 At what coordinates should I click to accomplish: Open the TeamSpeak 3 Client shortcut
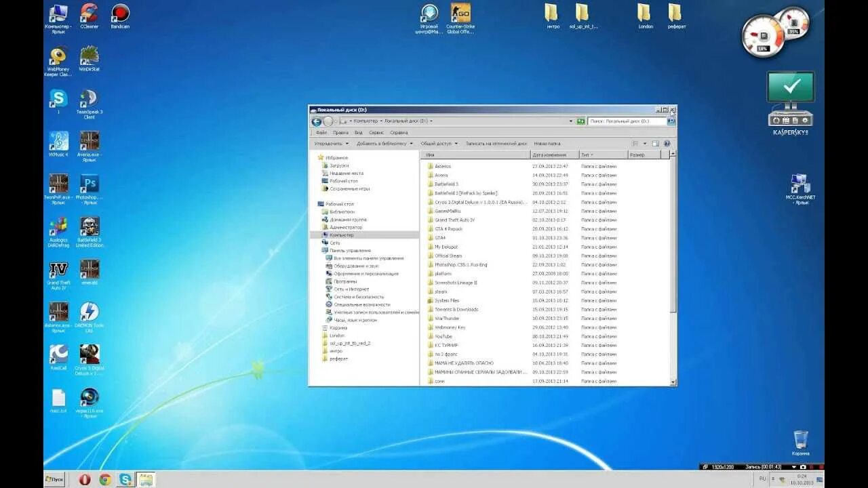(x=89, y=104)
